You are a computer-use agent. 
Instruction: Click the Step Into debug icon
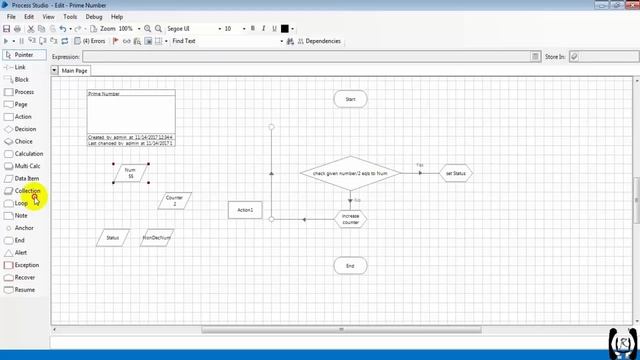point(32,41)
